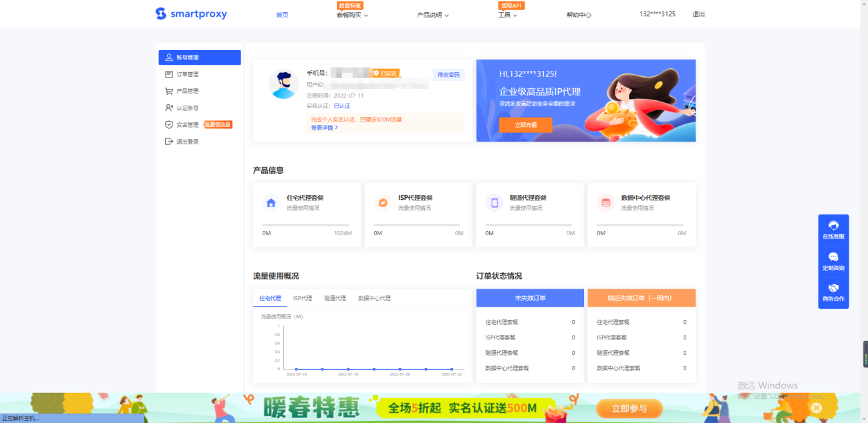Click the 免费领流量 tag in sidebar
The width and height of the screenshot is (868, 423).
(218, 124)
